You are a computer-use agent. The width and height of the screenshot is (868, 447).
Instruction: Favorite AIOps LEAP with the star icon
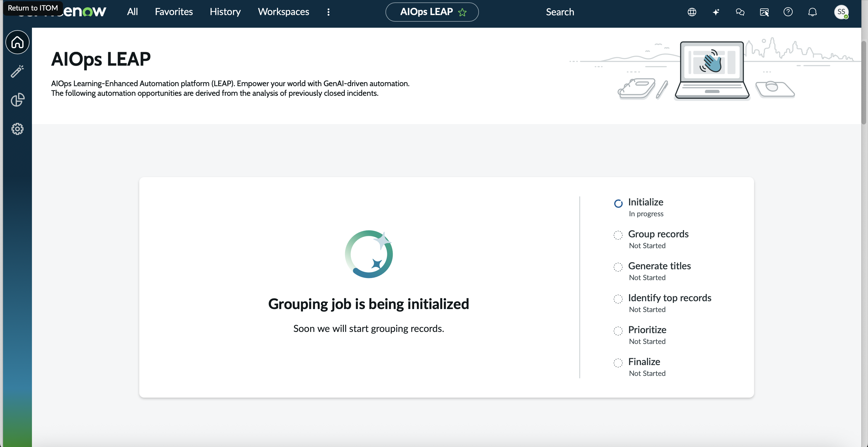tap(462, 12)
